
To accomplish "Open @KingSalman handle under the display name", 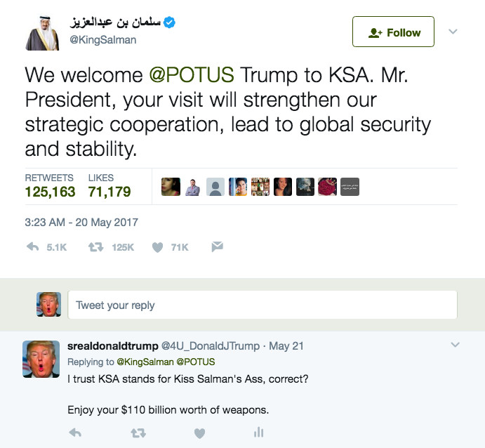I will point(102,40).
